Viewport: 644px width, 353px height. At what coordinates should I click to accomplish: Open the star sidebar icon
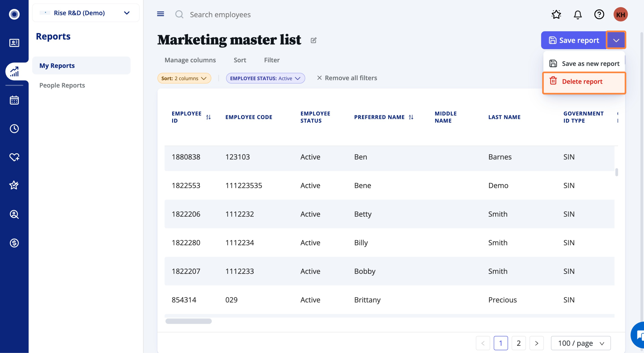(x=14, y=185)
